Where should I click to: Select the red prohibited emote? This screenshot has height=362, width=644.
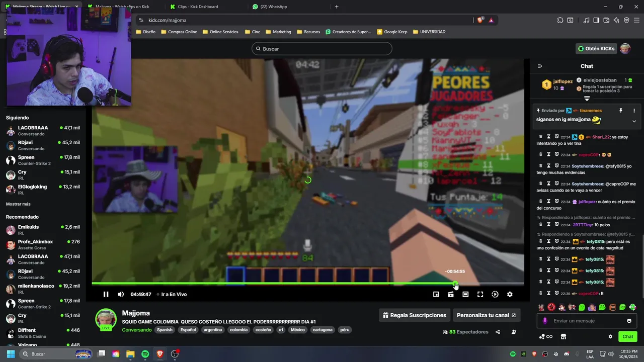click(x=551, y=307)
